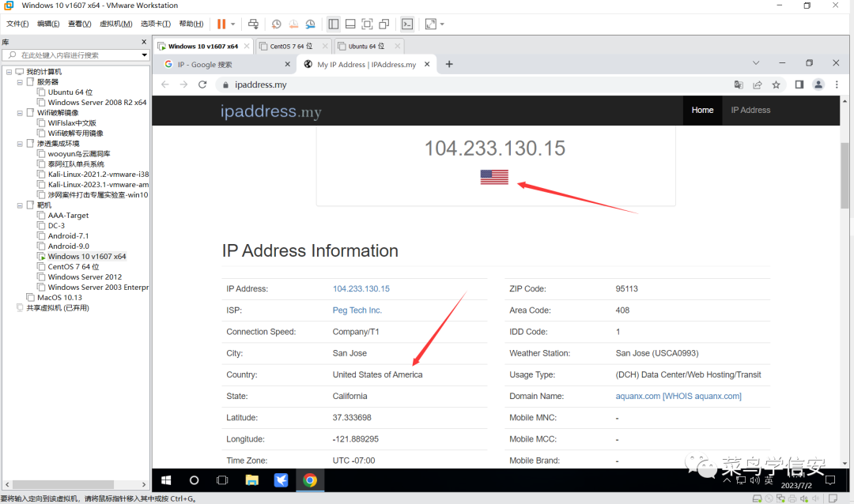Click the Home navigation link on site
Viewport: 854px width, 504px height.
click(703, 110)
